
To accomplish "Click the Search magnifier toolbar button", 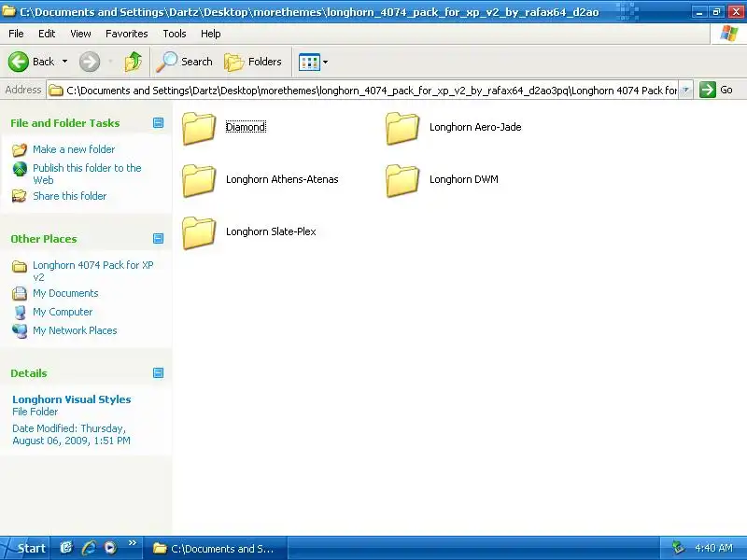I will (x=184, y=62).
